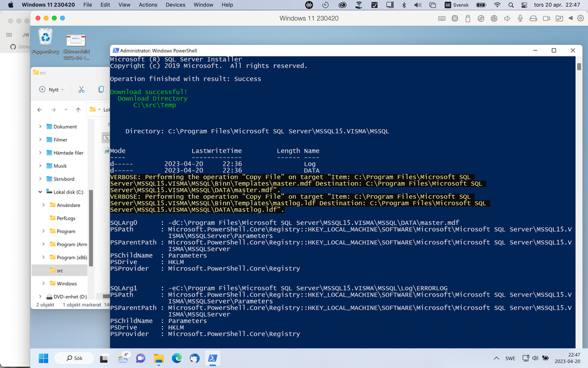Toggle the speaker icon in Parallels toolbar
This screenshot has width=588, height=368.
[x=507, y=18]
